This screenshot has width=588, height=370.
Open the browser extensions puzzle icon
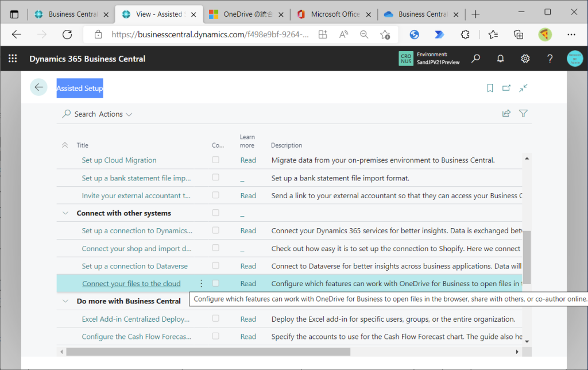[465, 34]
